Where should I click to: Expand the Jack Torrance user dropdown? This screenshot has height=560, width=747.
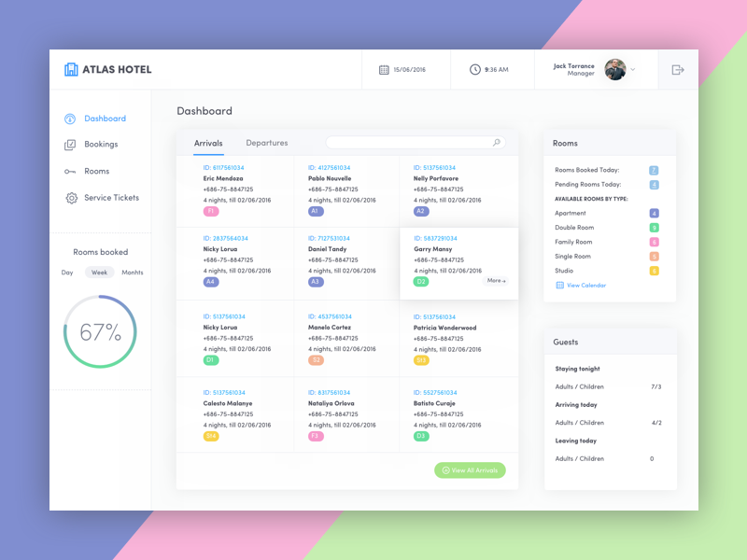pos(633,70)
